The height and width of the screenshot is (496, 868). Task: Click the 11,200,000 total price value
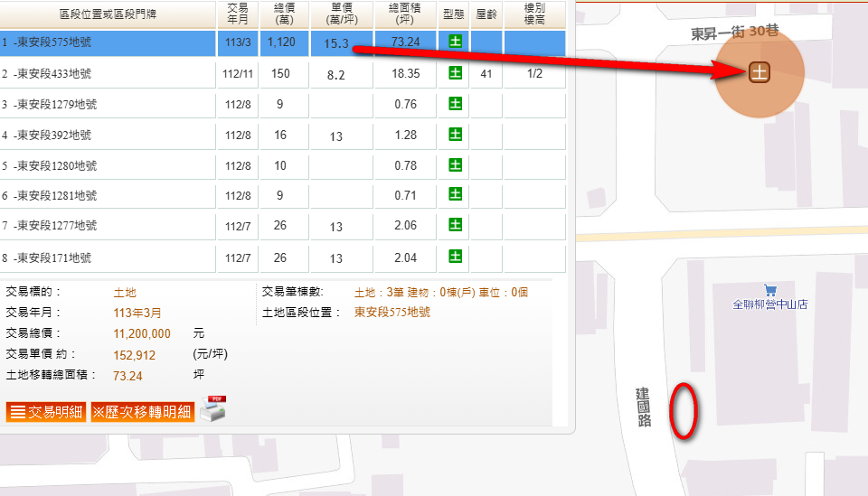coord(142,334)
